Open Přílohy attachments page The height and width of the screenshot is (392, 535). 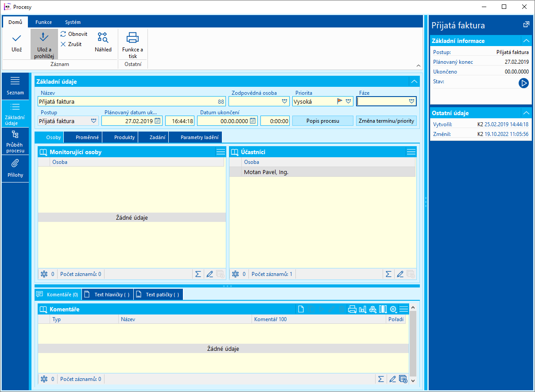point(15,169)
